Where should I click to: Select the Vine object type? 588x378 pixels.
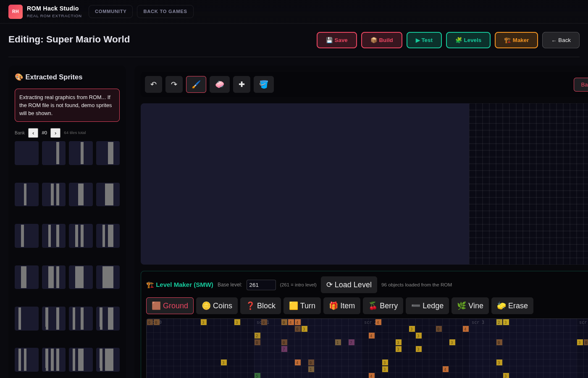click(470, 306)
